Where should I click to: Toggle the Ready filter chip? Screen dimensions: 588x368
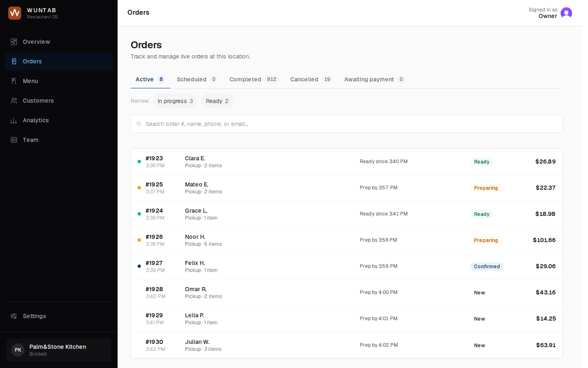(x=217, y=101)
